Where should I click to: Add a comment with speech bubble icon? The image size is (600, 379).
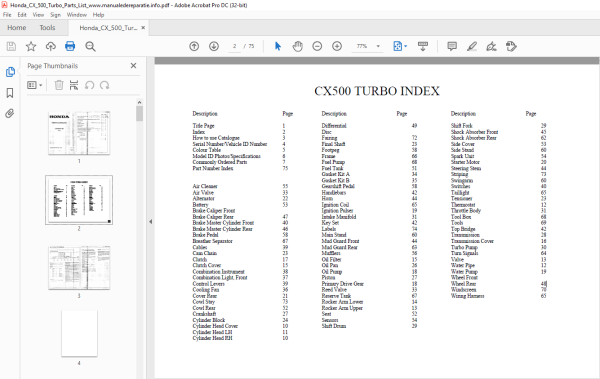tap(452, 46)
